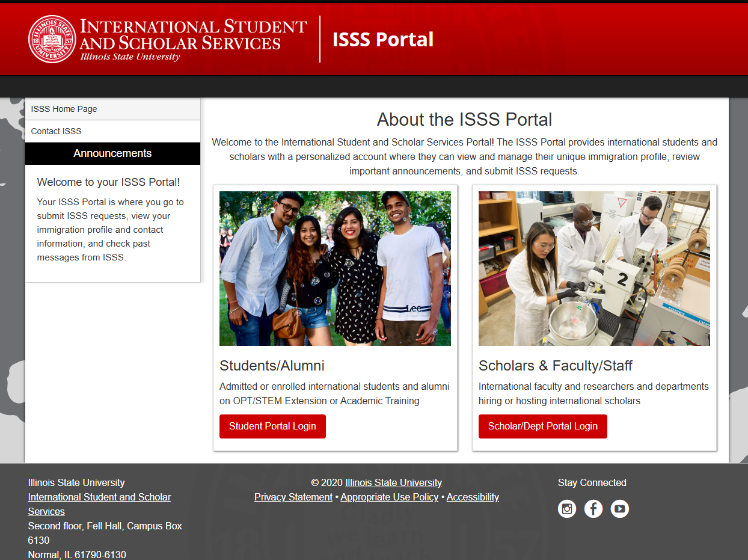Image resolution: width=748 pixels, height=560 pixels.
Task: Open the Accessibility footer link
Action: point(473,497)
